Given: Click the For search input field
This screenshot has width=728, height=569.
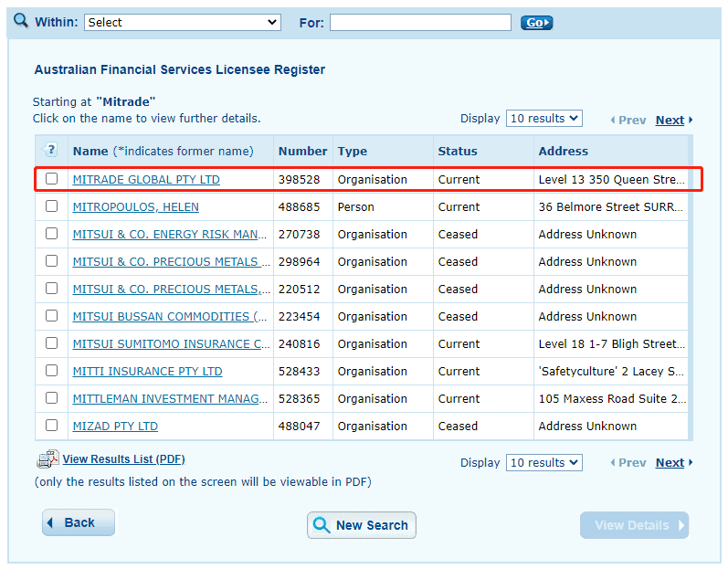Looking at the screenshot, I should coord(420,22).
